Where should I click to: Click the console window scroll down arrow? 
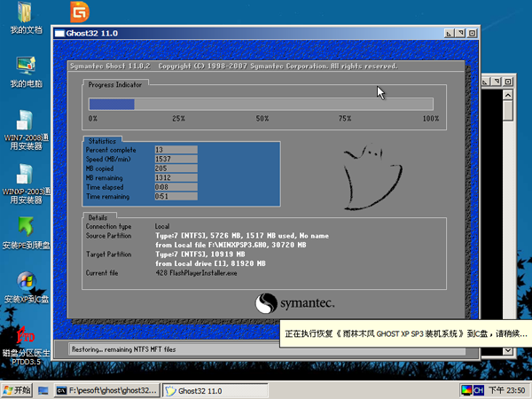point(507,350)
